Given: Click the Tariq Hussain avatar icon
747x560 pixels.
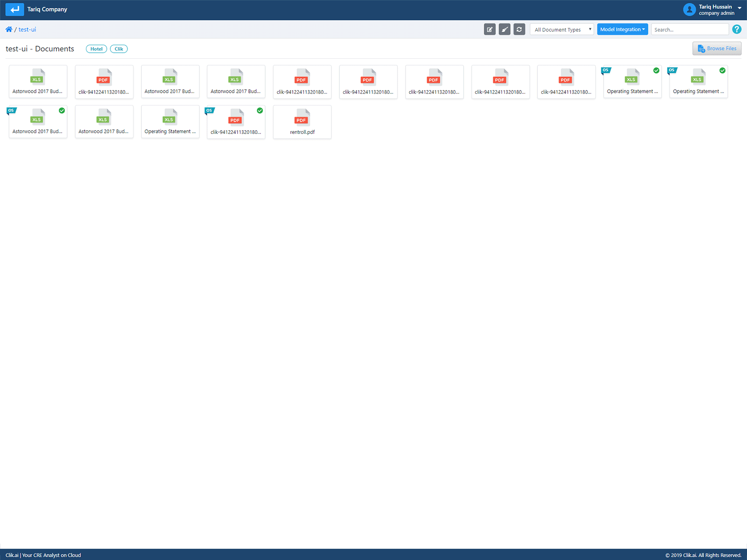Looking at the screenshot, I should pos(690,9).
